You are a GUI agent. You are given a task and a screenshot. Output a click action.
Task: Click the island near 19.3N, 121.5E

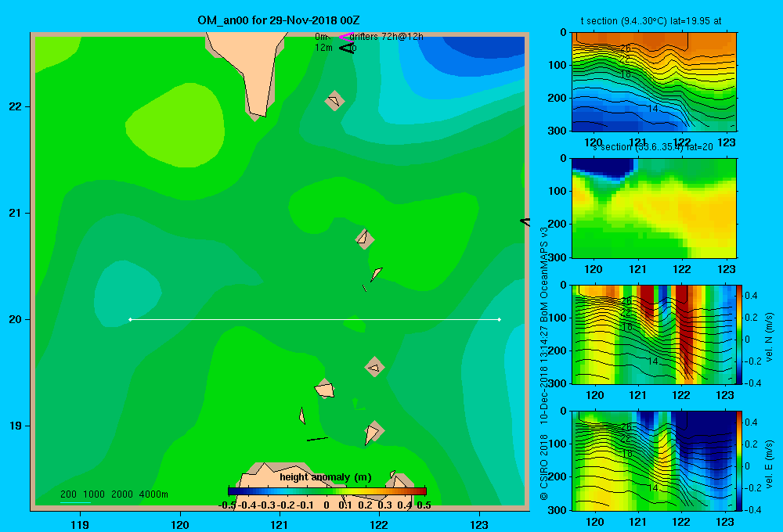(x=325, y=389)
